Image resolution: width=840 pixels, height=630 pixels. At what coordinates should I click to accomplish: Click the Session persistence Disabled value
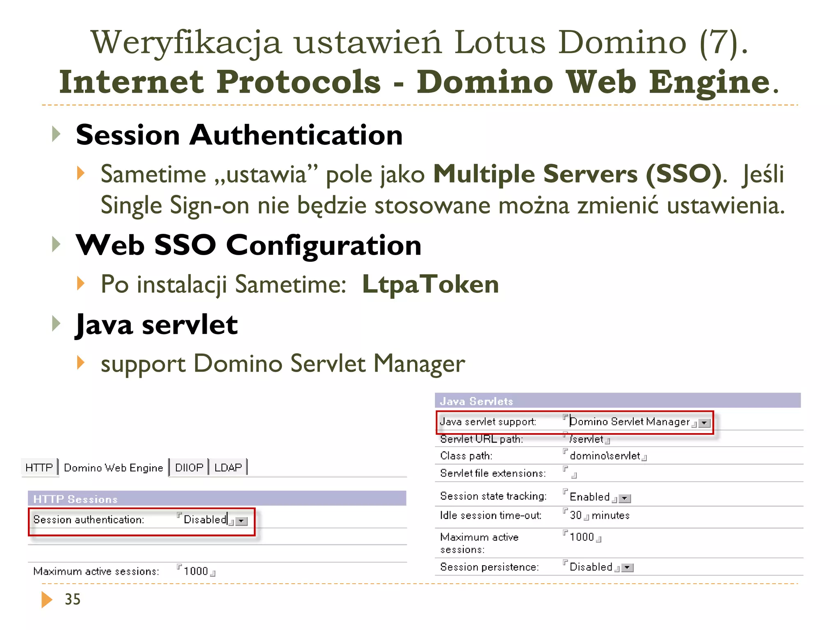click(x=591, y=567)
